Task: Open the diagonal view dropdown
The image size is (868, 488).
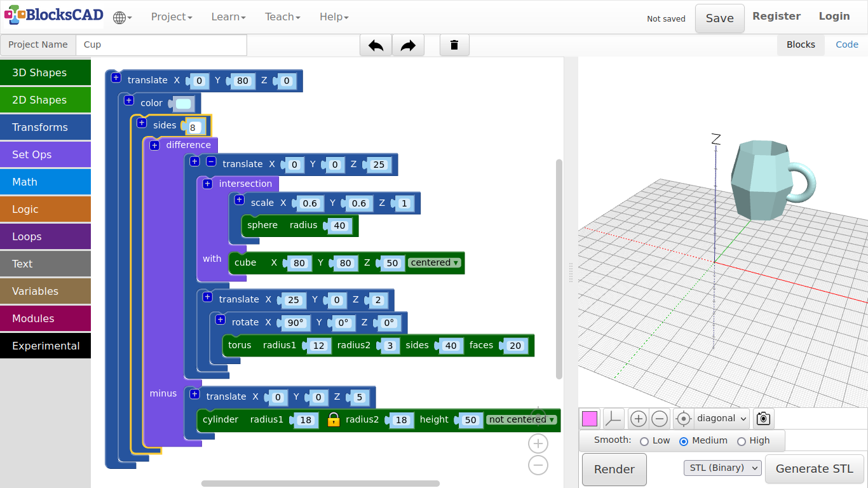Action: [x=722, y=419]
